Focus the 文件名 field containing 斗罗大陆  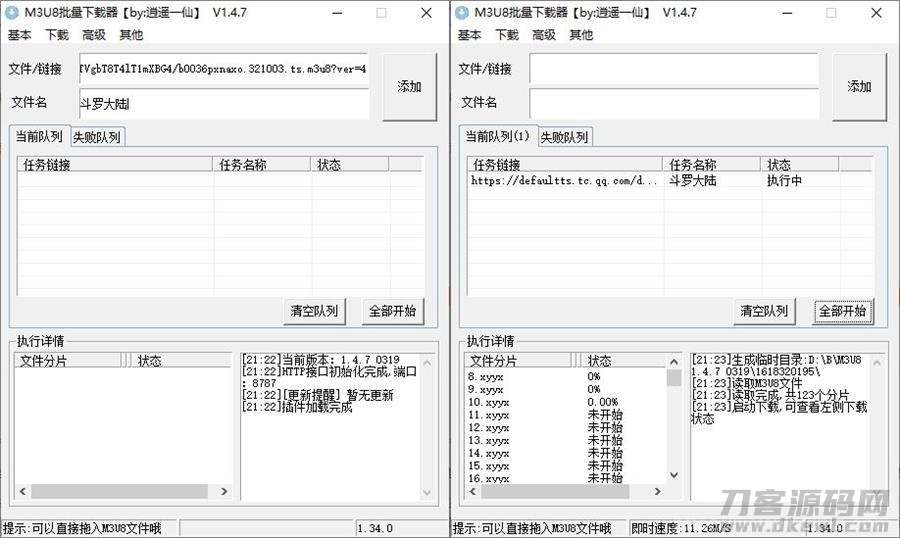tap(224, 104)
